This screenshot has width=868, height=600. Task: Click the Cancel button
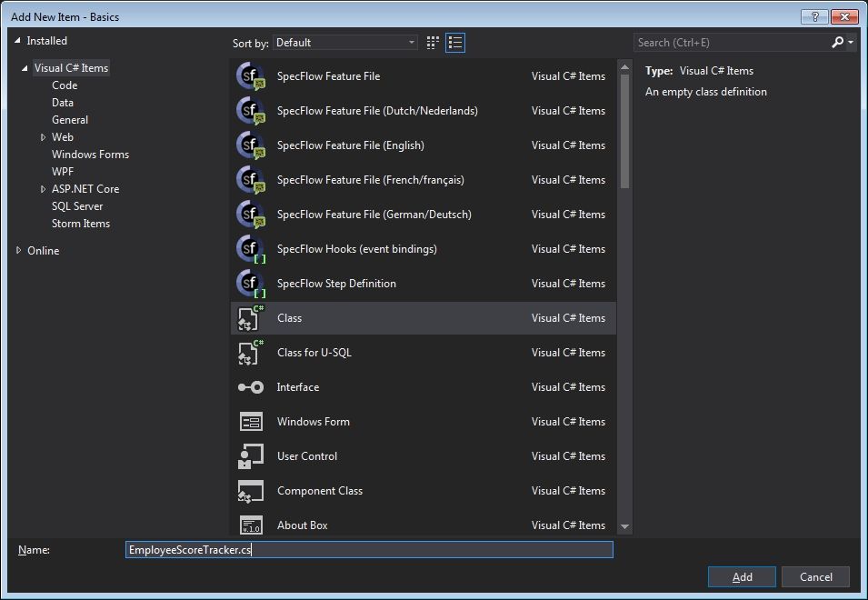pyautogui.click(x=815, y=577)
